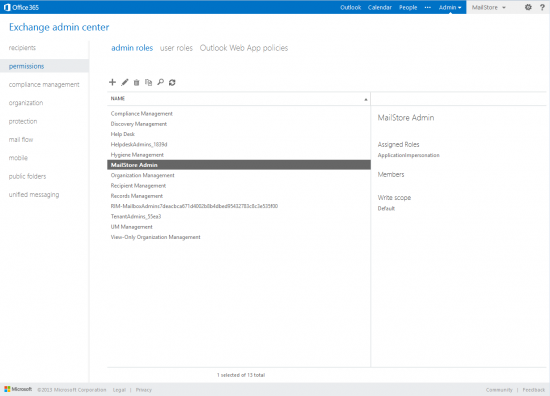Image resolution: width=550 pixels, height=396 pixels.
Task: Click ApplicationImpersonation in the details pane
Action: [408, 155]
